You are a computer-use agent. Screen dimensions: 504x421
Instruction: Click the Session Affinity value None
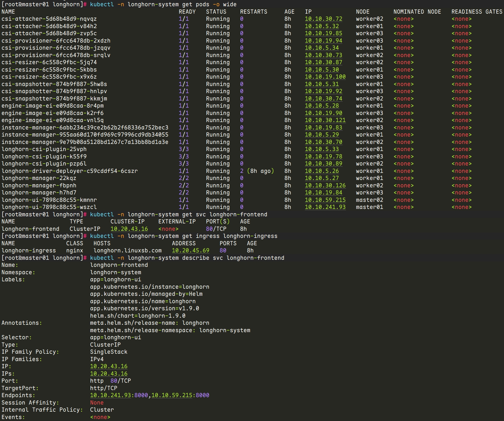pos(97,403)
